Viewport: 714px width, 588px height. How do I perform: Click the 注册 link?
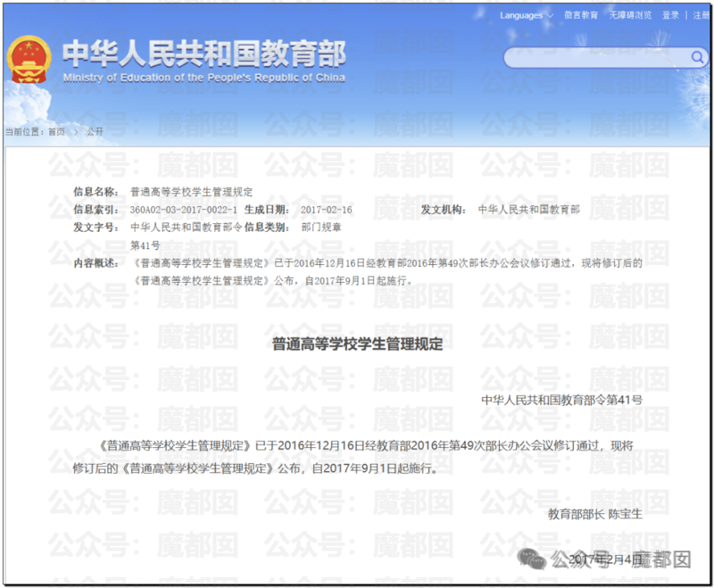click(702, 15)
